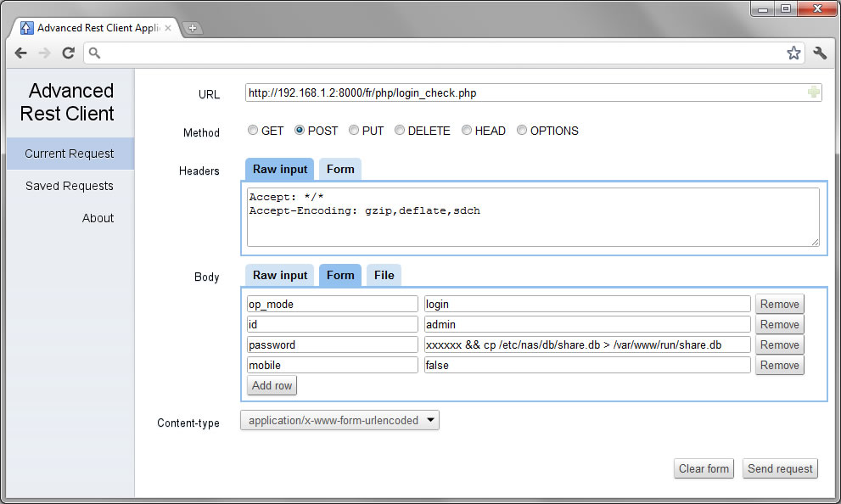This screenshot has height=504, width=841.
Task: Click the browser address bar
Action: 442,53
